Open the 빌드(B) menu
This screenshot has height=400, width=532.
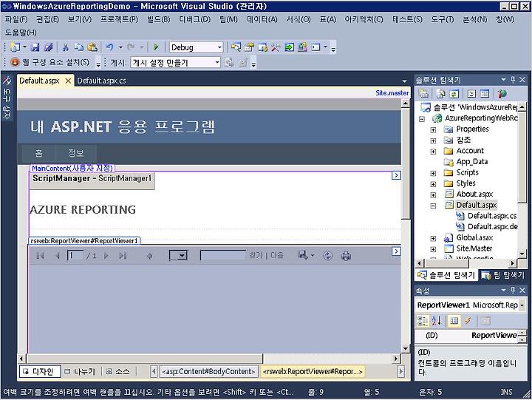158,20
